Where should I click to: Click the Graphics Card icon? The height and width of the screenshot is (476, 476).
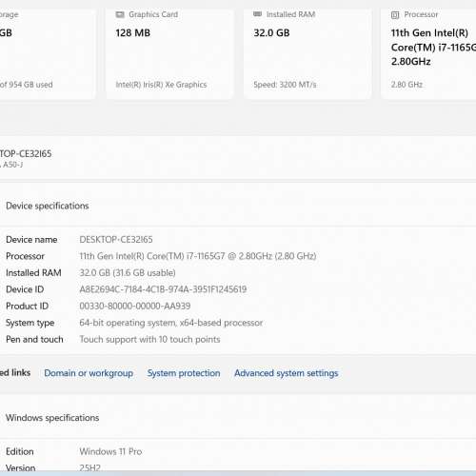[x=120, y=14]
